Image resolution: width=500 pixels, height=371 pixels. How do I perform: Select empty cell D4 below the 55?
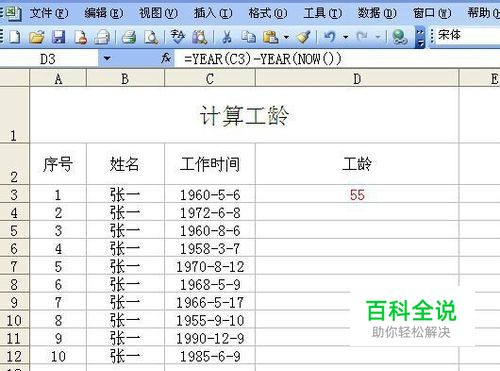[357, 212]
